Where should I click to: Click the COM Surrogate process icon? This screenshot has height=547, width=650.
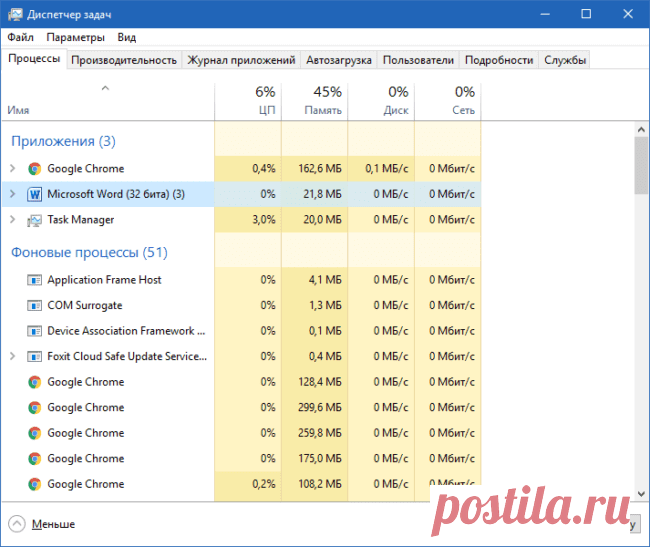click(35, 305)
